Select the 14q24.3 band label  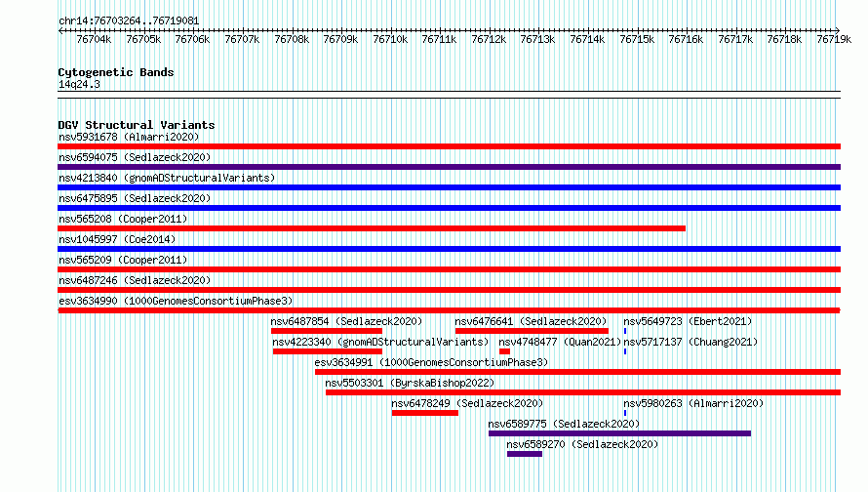tap(79, 84)
